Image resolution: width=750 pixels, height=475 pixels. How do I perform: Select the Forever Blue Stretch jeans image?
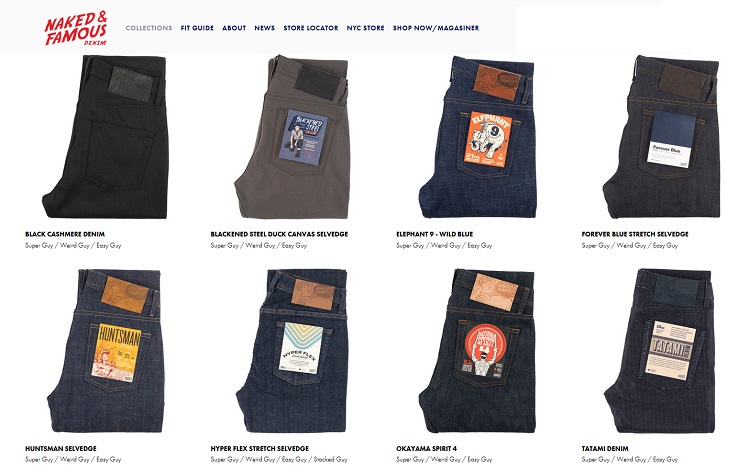coord(662,137)
